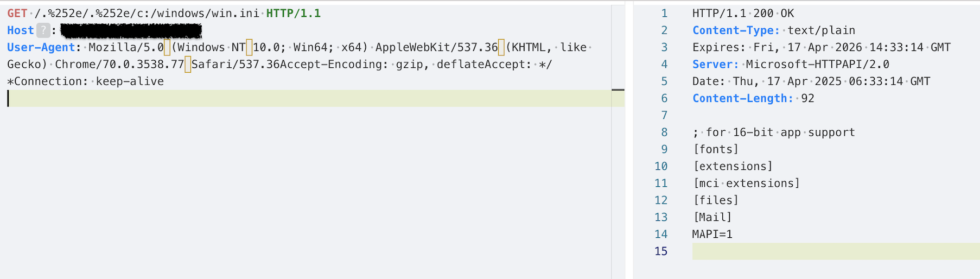Place cursor on the empty highlighted request line
Image resolution: width=980 pixels, height=279 pixels.
(271, 98)
